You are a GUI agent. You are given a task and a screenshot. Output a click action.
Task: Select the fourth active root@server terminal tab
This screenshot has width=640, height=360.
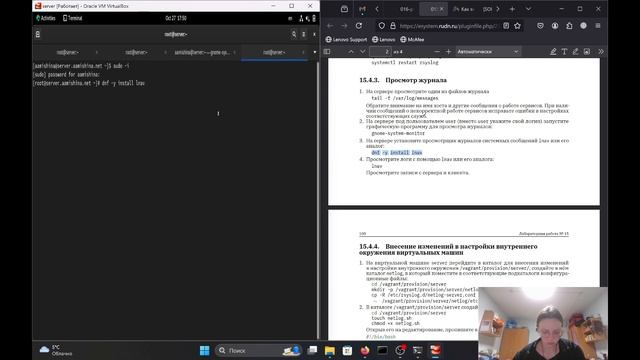tap(274, 52)
